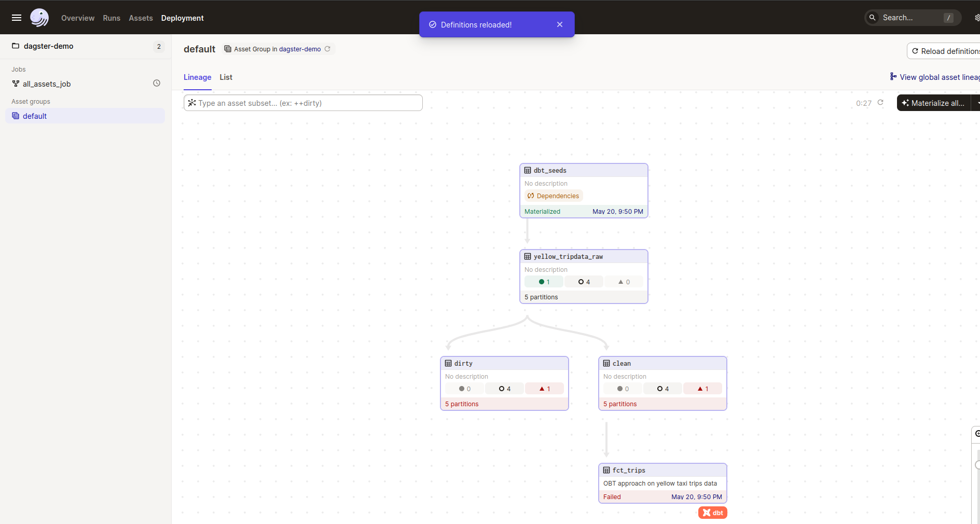This screenshot has width=980, height=524.
Task: Click the job icon beside all_assets_job
Action: [x=16, y=84]
